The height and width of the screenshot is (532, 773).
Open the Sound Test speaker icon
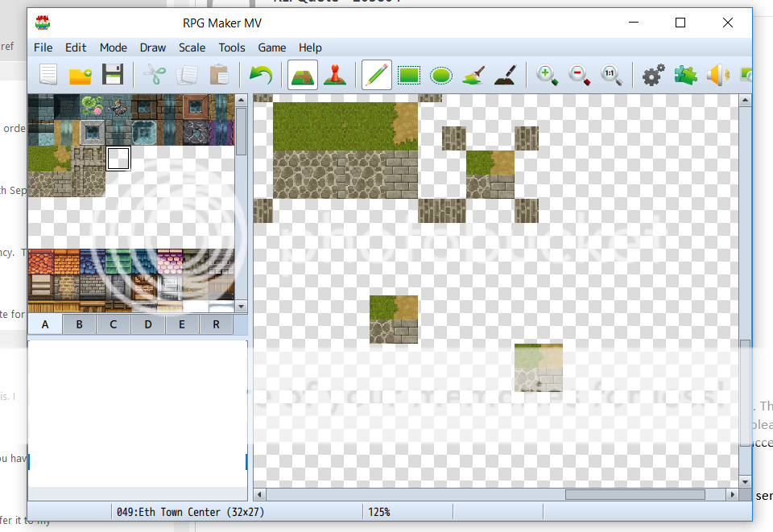pos(718,75)
